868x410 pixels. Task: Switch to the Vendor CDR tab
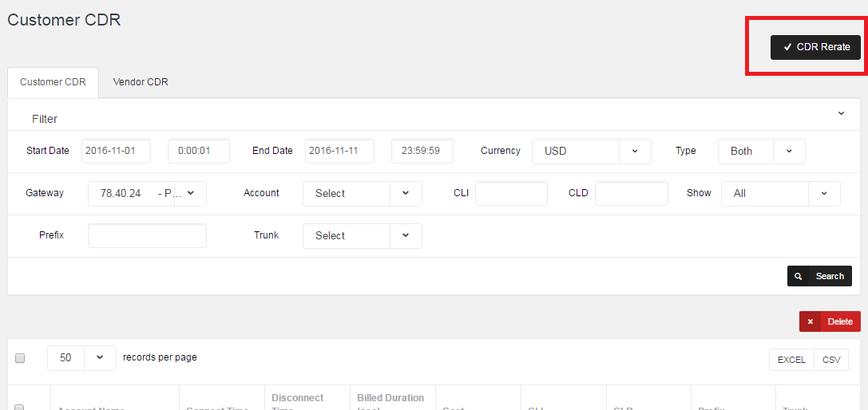pyautogui.click(x=141, y=82)
